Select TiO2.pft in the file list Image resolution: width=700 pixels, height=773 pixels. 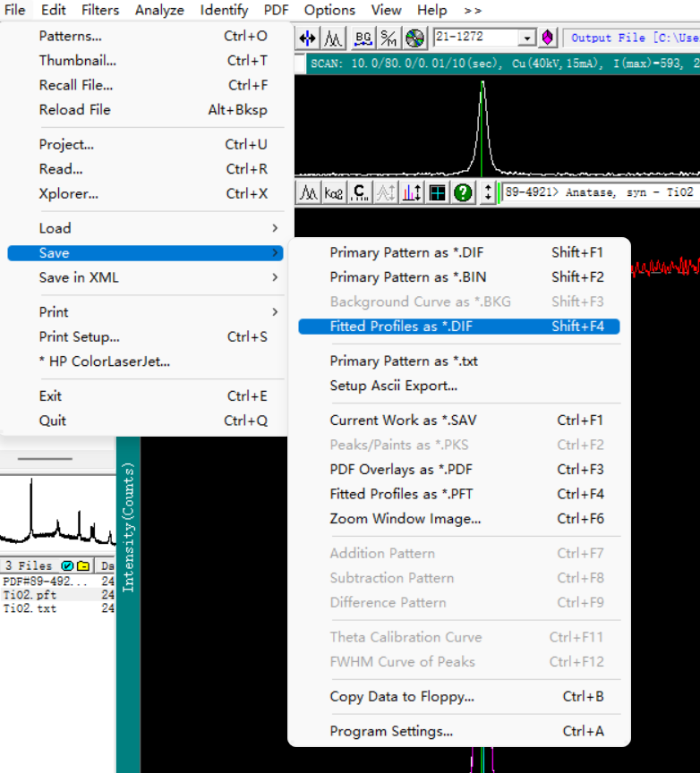[31, 595]
